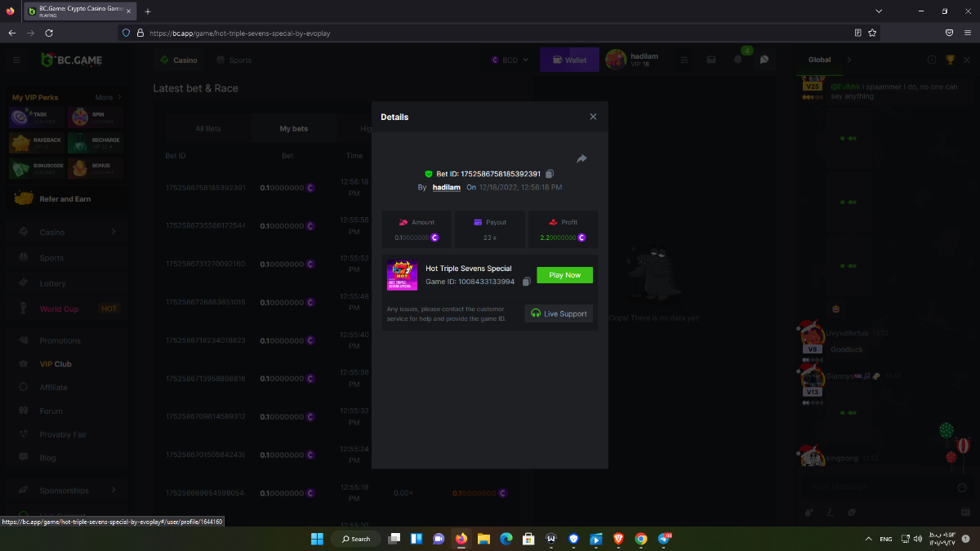The width and height of the screenshot is (980, 551).
Task: Toggle the chat bubble icon in header
Action: pos(764,60)
